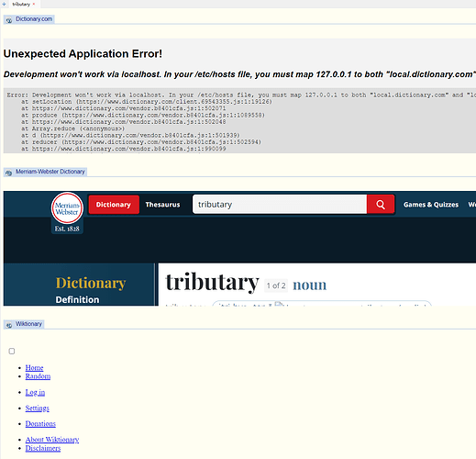Click the red magnifier search button
This screenshot has width=476, height=459.
[381, 204]
